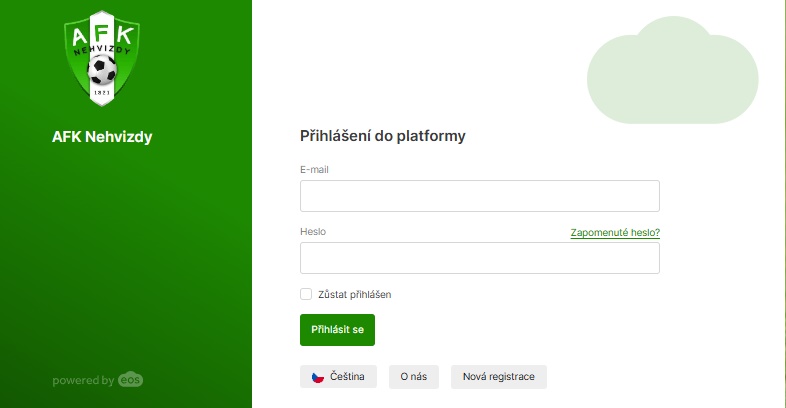
Task: Follow the Zapomenuté heslo? link
Action: (615, 233)
